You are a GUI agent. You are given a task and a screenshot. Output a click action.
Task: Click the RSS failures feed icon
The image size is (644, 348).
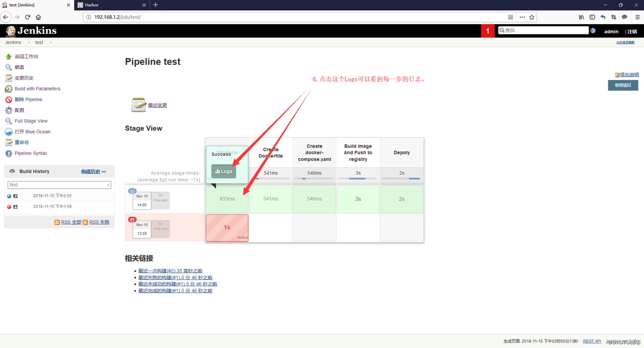86,222
